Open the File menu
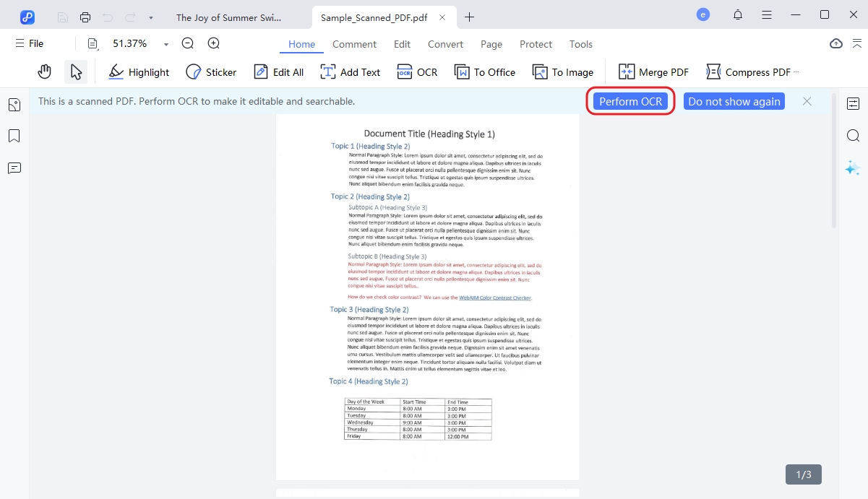Viewport: 868px width, 499px height. pos(30,43)
